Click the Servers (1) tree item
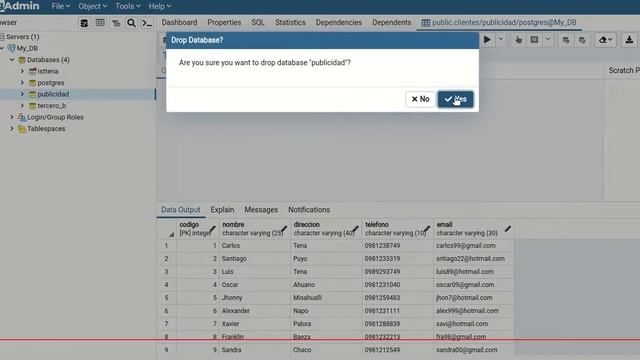Image resolution: width=640 pixels, height=360 pixels. (x=22, y=37)
